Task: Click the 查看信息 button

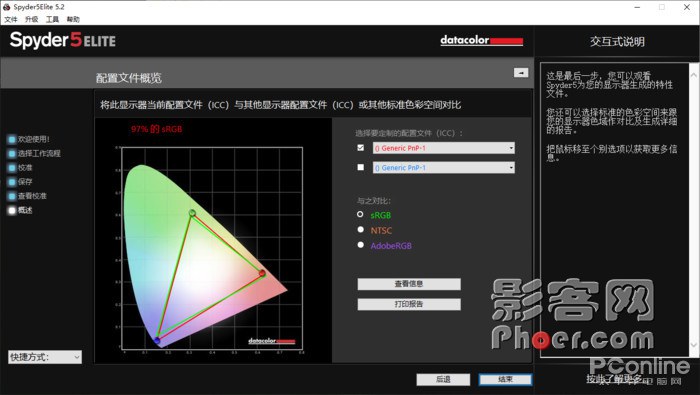Action: (409, 284)
